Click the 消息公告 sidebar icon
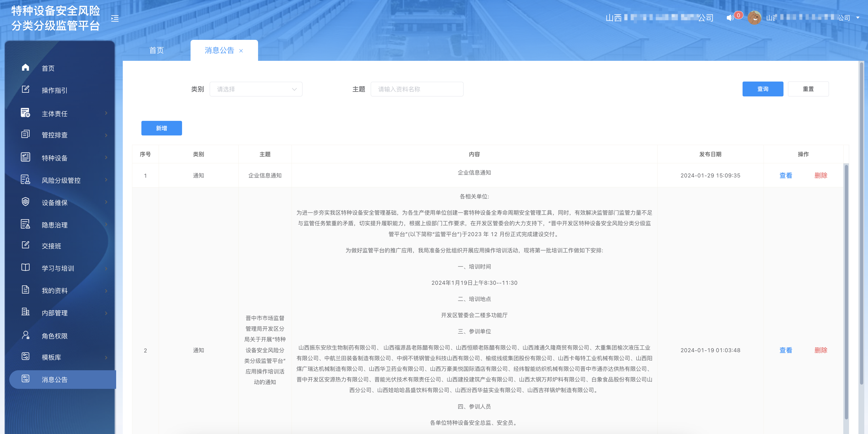The width and height of the screenshot is (868, 434). tap(25, 379)
